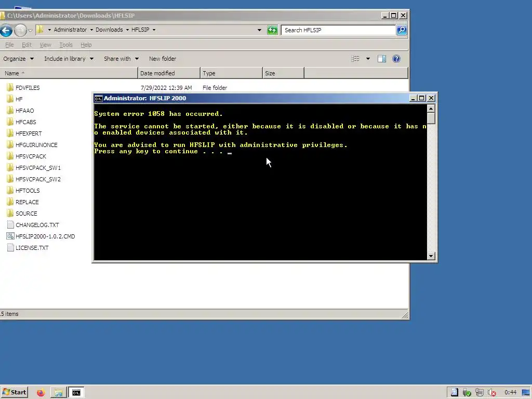Image resolution: width=532 pixels, height=399 pixels.
Task: Open the Edit menu
Action: point(26,45)
